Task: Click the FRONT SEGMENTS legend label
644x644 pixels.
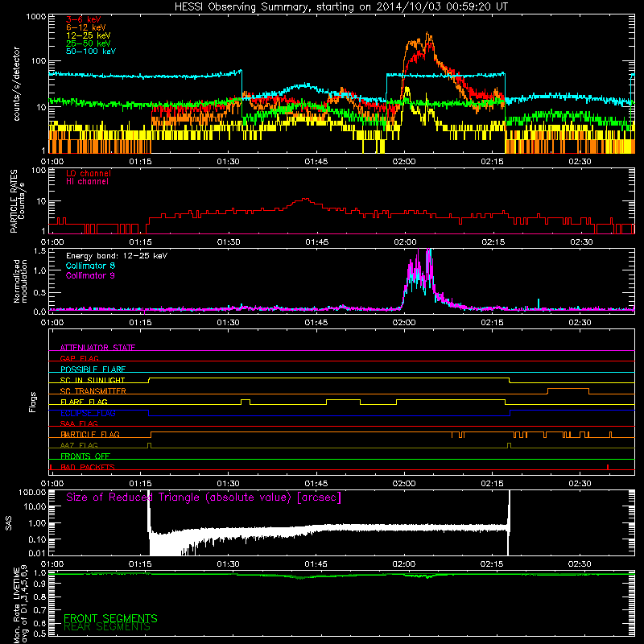Action: pos(110,618)
